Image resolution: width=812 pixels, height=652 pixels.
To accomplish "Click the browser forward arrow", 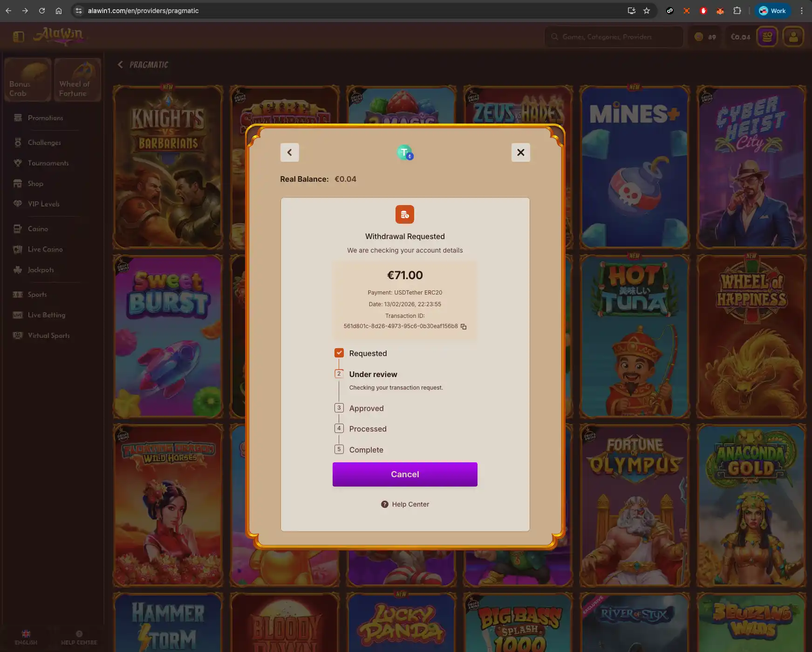I will click(x=25, y=11).
